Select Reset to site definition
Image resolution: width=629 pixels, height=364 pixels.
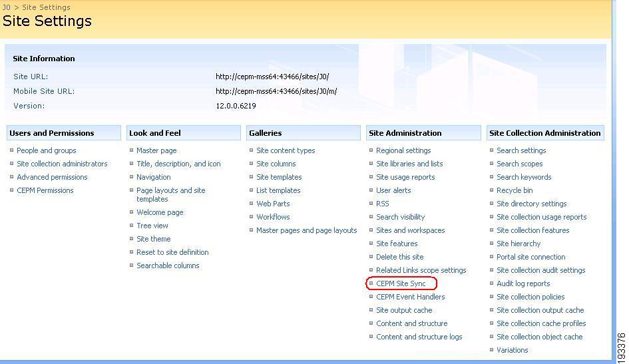pyautogui.click(x=172, y=252)
